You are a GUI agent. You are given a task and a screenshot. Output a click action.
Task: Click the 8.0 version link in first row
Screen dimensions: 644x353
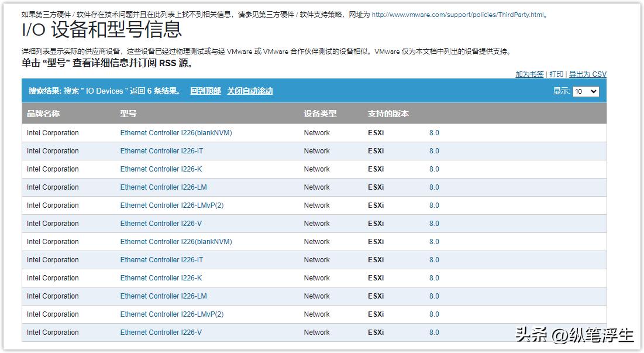click(434, 133)
